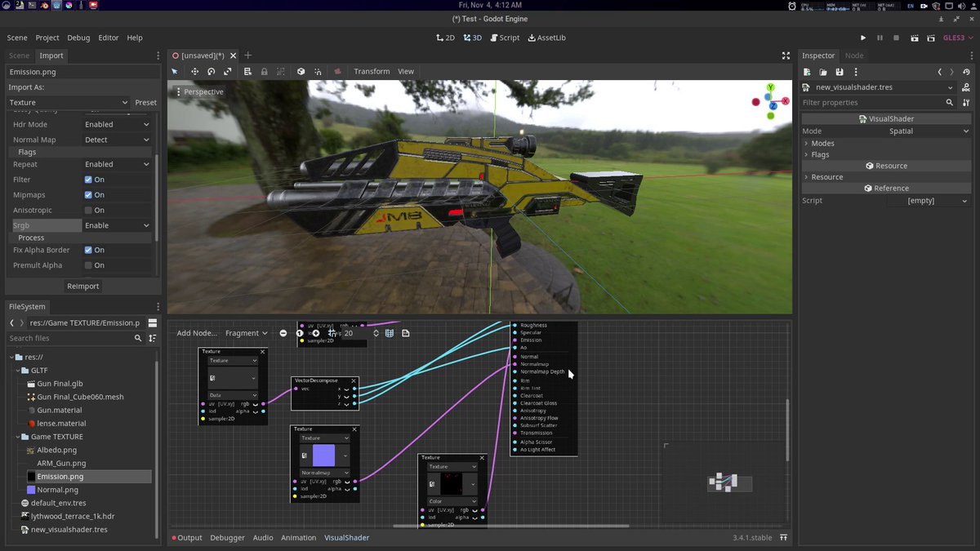980x551 pixels.
Task: Select the Move mode tool in viewport toolbar
Action: (194, 72)
